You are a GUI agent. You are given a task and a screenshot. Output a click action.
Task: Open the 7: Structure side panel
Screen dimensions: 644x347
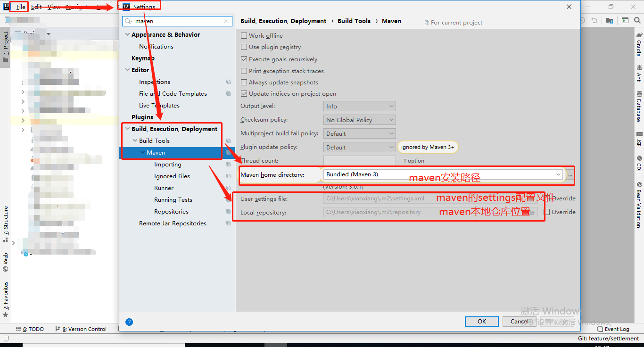click(x=6, y=224)
